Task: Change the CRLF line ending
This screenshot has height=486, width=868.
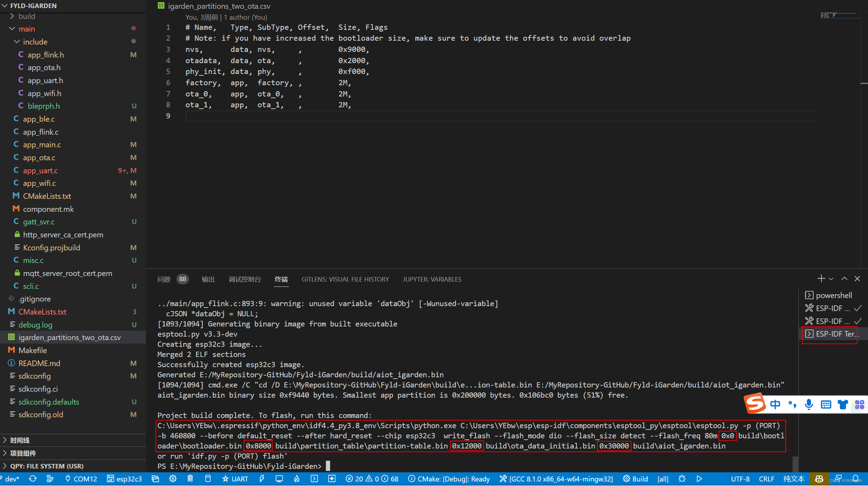Action: [767, 479]
